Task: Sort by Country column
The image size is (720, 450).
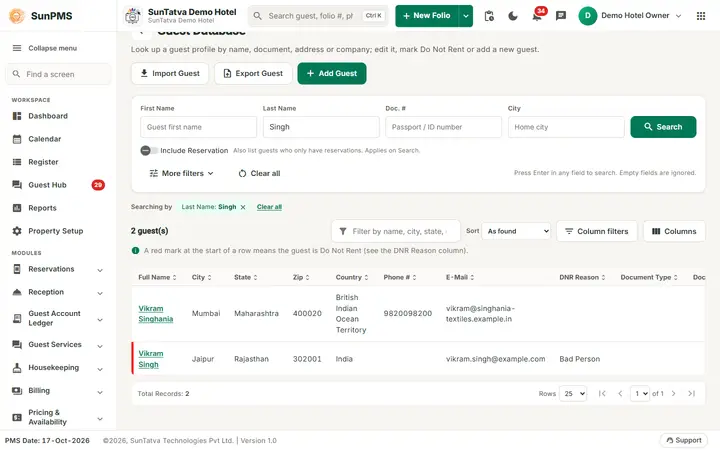Action: click(352, 277)
